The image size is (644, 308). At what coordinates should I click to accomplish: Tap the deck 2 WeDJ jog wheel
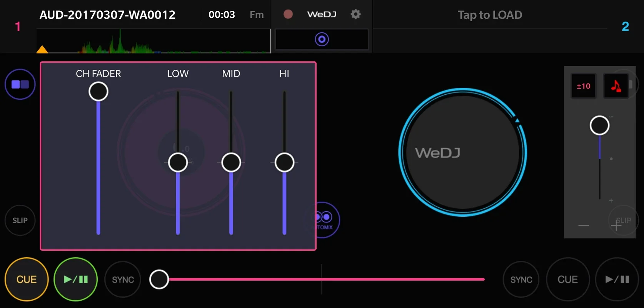point(463,152)
